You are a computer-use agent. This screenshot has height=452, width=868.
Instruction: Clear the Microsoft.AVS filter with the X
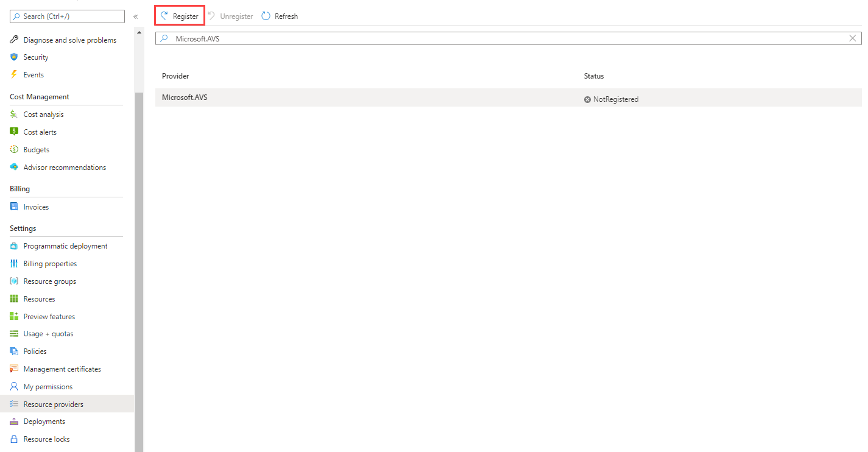tap(853, 38)
